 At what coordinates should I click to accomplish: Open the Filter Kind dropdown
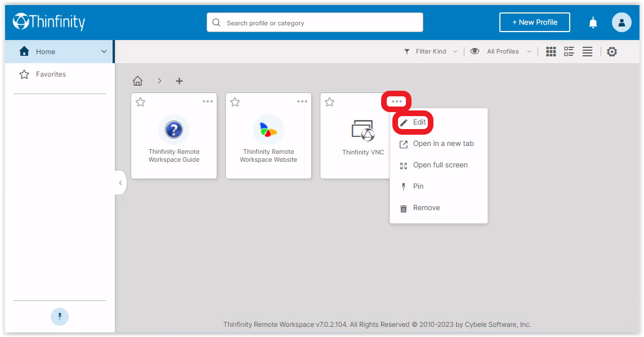coord(431,51)
